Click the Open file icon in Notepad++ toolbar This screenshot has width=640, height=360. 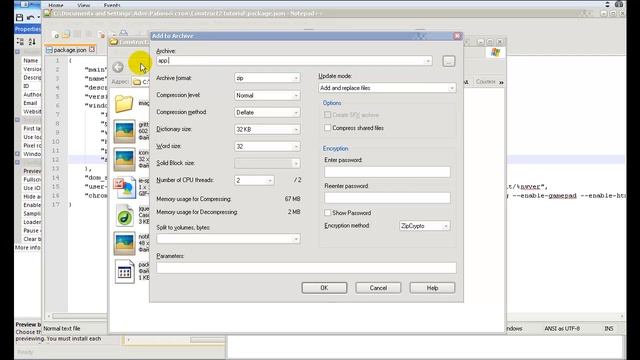point(66,34)
